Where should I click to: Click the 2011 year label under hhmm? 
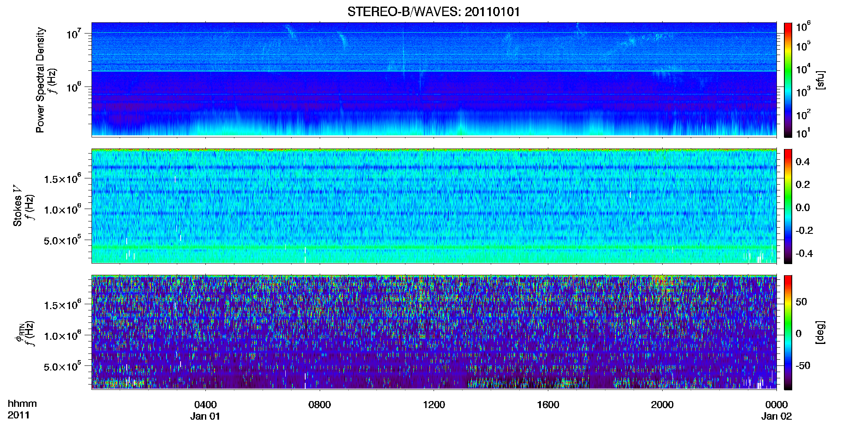(19, 415)
